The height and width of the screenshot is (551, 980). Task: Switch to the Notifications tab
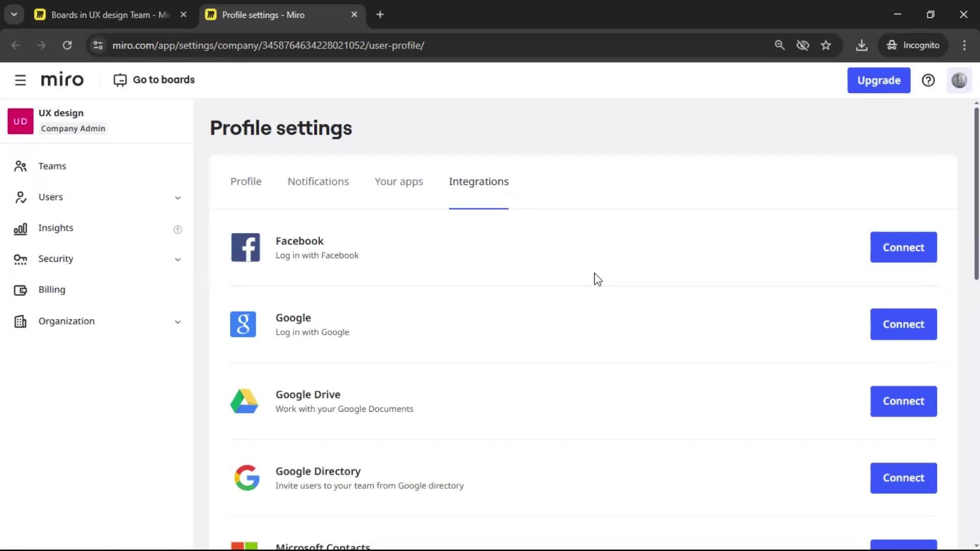tap(318, 182)
